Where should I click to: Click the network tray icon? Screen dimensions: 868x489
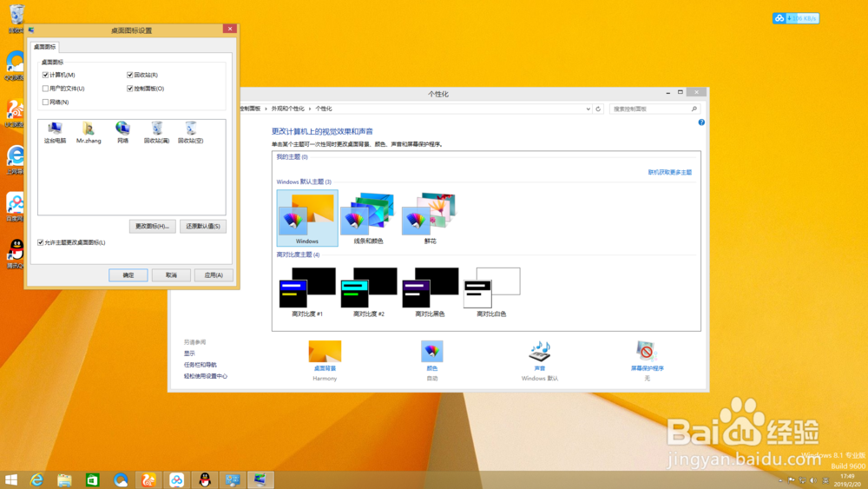803,480
